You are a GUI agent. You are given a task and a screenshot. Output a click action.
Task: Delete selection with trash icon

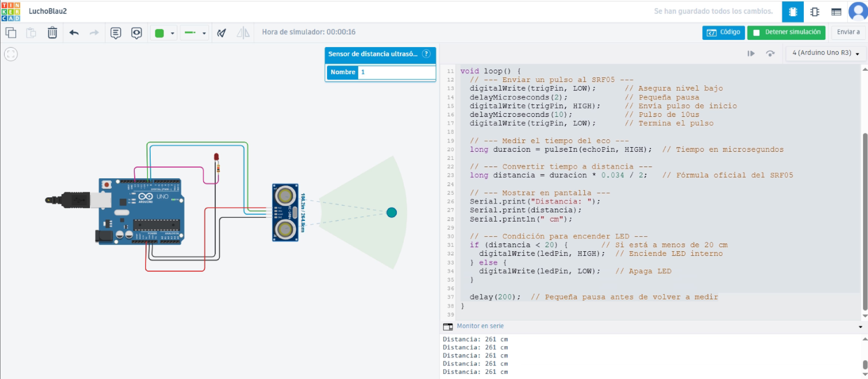tap(52, 33)
